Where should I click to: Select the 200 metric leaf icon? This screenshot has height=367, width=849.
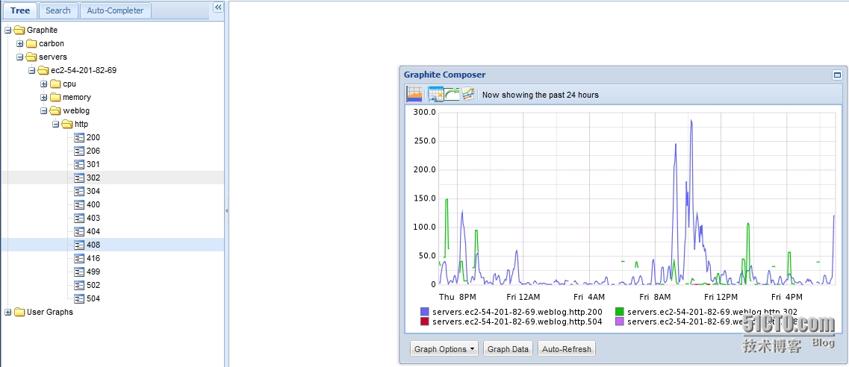(79, 137)
